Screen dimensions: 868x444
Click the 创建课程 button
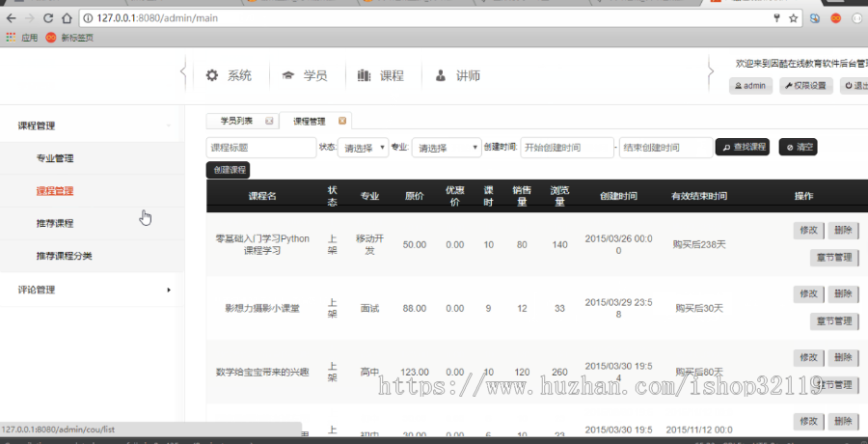click(x=228, y=170)
